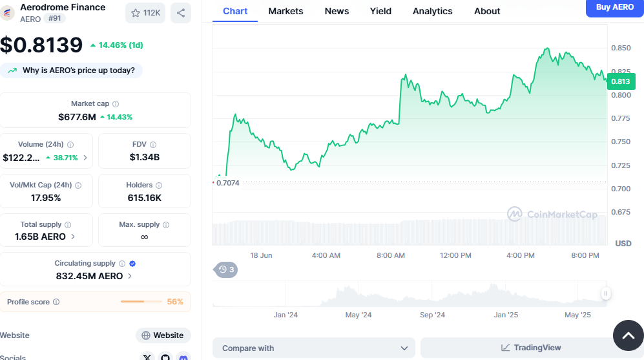This screenshot has width=644, height=360.
Task: Switch to the Markets tab
Action: click(286, 11)
